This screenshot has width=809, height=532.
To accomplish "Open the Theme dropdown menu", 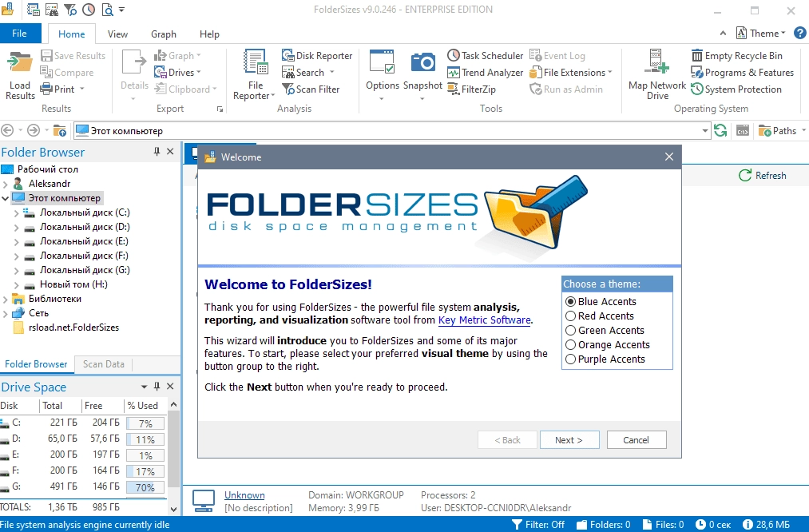I will [x=761, y=33].
